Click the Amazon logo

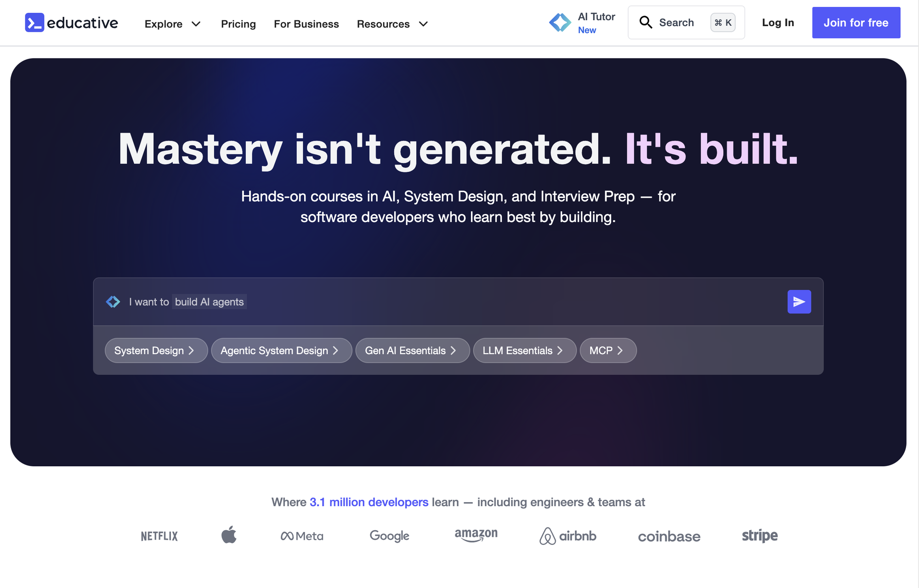click(x=476, y=535)
